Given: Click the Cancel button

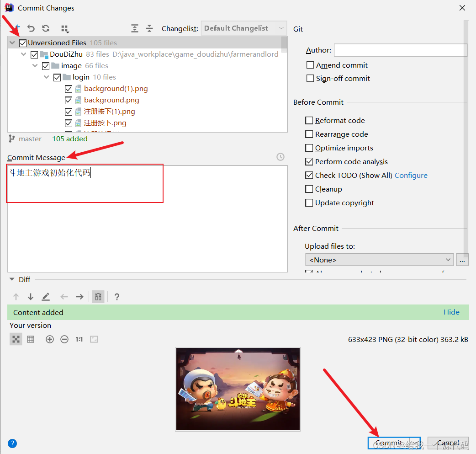Looking at the screenshot, I should coord(448,443).
